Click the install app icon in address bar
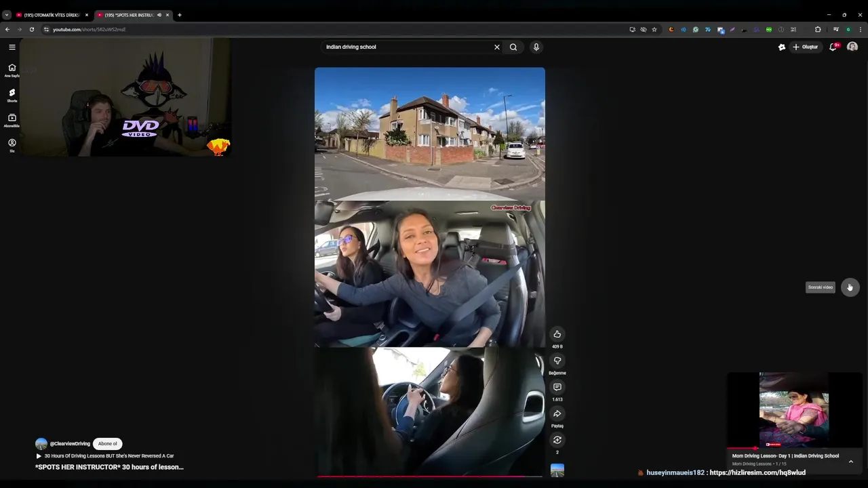 click(x=632, y=29)
